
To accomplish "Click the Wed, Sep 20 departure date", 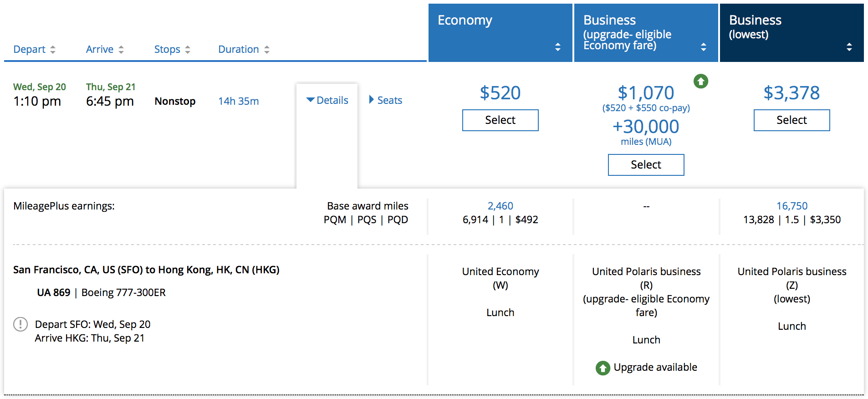I will pos(40,87).
